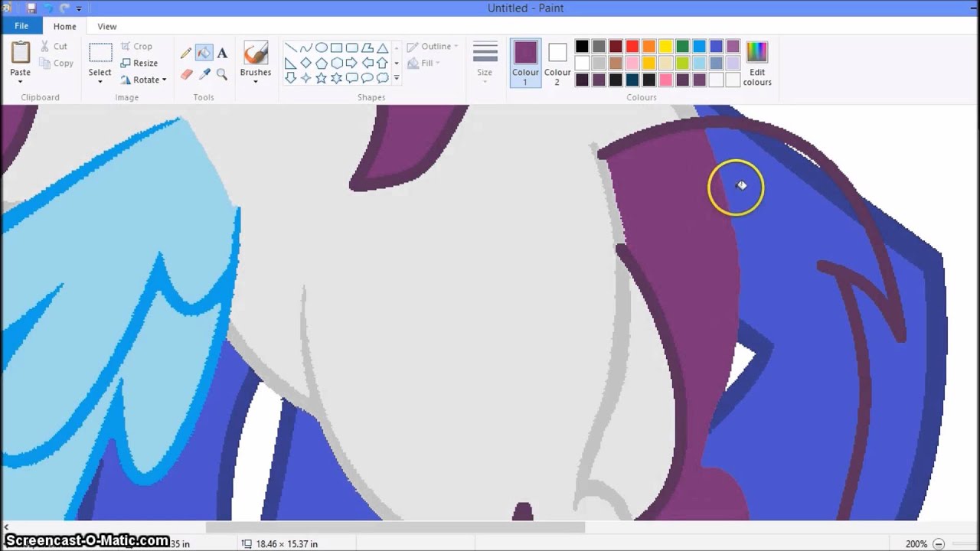Open the Customize Quick Access Toolbar arrow
This screenshot has height=551, width=980.
pos(79,8)
